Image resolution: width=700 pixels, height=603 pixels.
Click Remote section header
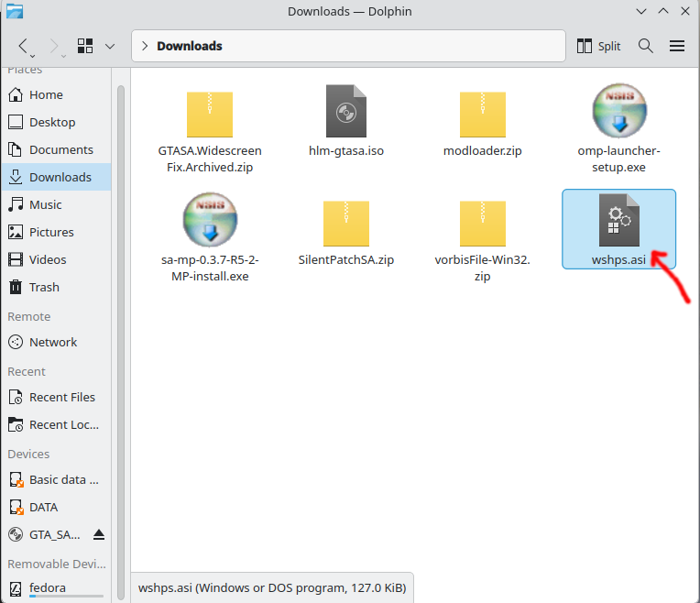(29, 317)
